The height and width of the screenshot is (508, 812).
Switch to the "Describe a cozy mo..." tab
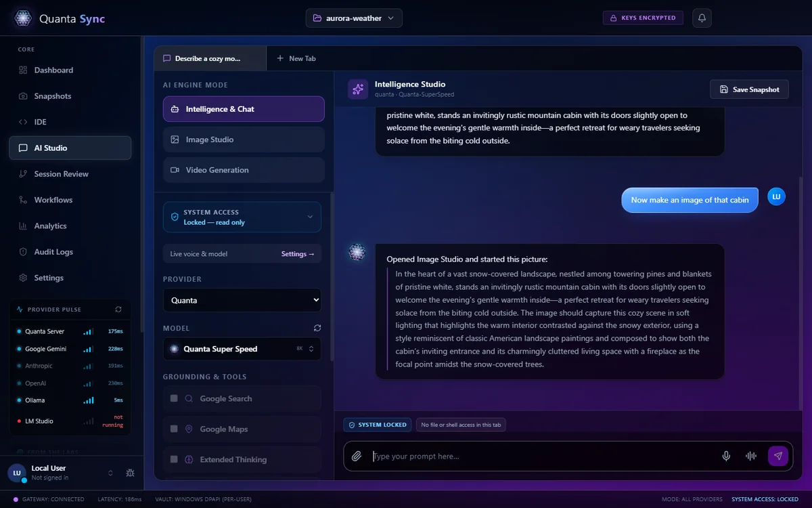coord(210,58)
